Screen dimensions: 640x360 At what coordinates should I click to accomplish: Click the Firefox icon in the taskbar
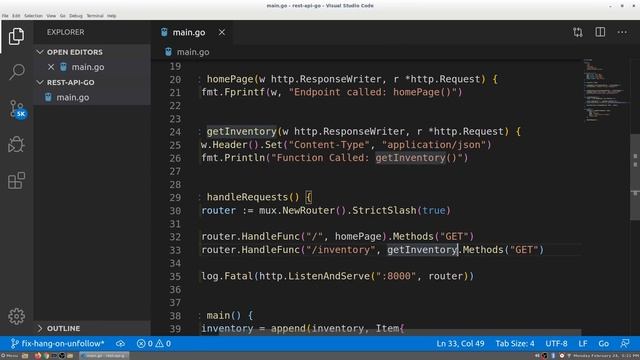38,356
